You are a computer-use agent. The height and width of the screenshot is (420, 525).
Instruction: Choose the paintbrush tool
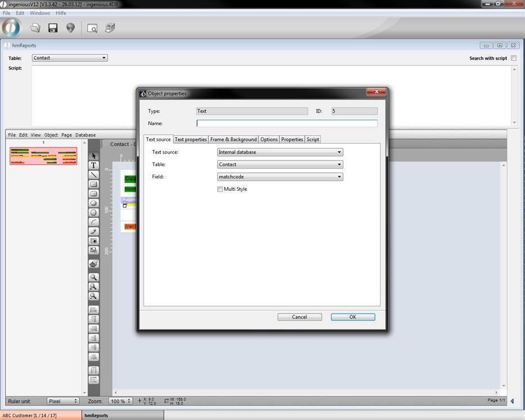[94, 263]
